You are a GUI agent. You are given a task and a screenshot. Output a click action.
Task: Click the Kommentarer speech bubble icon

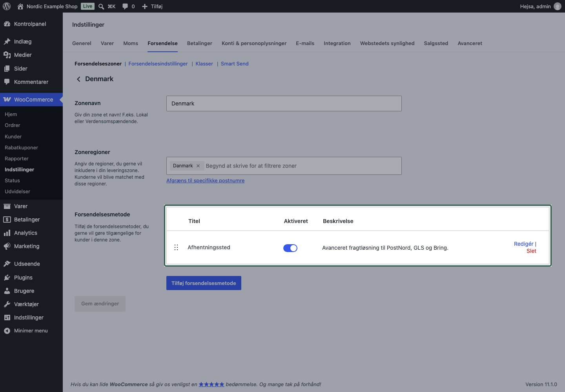pyautogui.click(x=7, y=82)
